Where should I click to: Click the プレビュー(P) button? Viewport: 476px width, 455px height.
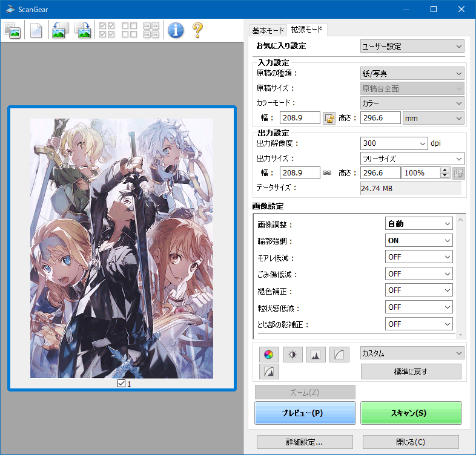tap(305, 413)
